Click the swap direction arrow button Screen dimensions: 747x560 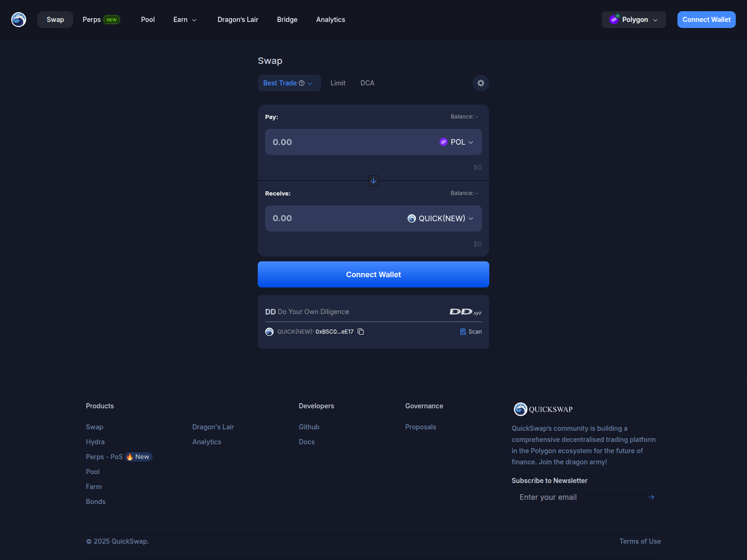point(373,181)
